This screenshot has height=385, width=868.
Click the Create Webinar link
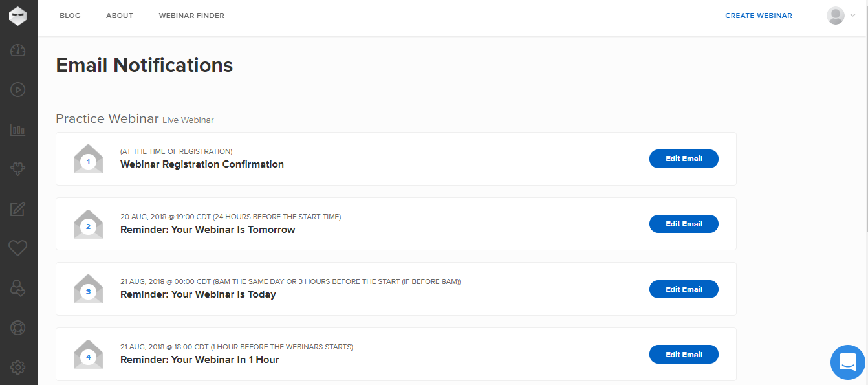[x=759, y=16]
